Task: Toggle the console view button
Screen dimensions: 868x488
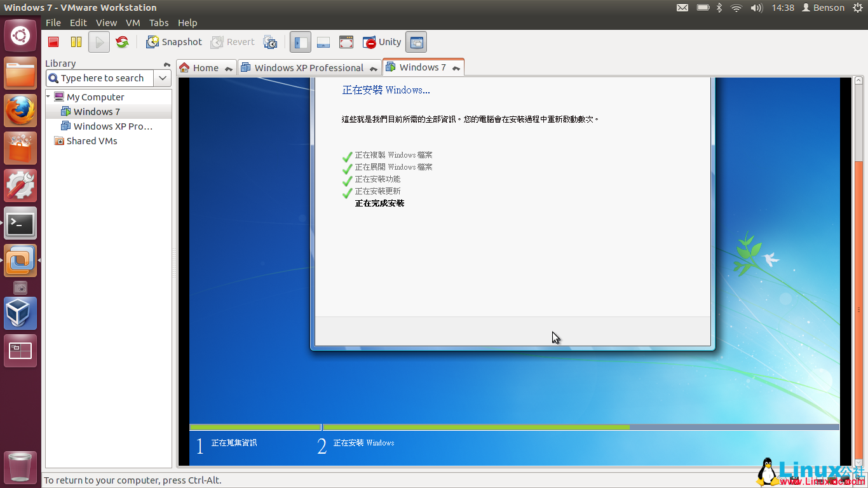Action: click(416, 42)
